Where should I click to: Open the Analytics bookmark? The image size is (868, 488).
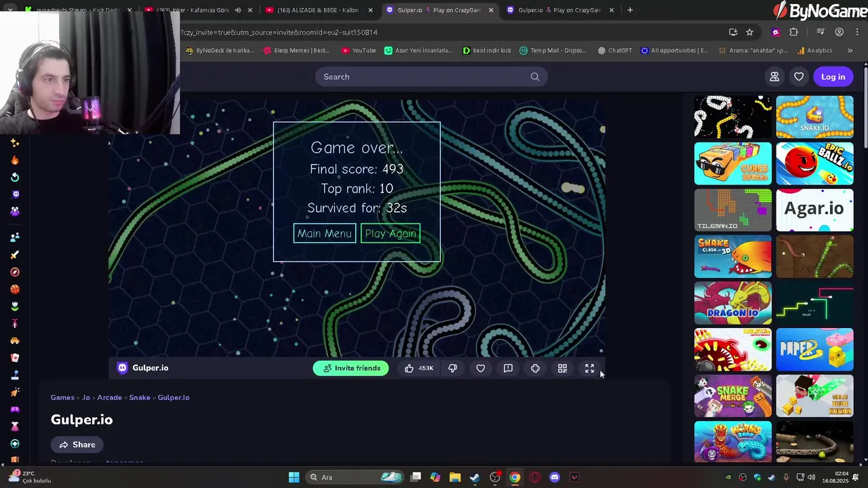[814, 50]
